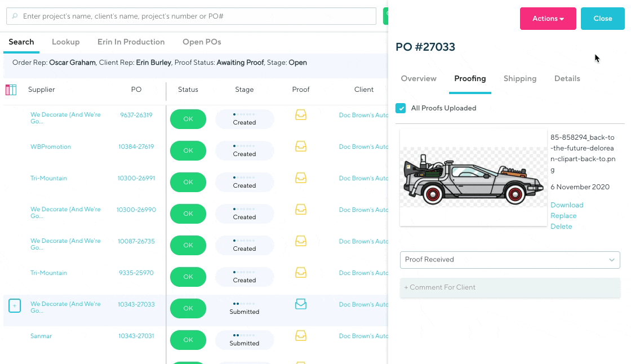Click proof inbox icon for PO 9637-26319
The image size is (631, 364).
coord(301,115)
